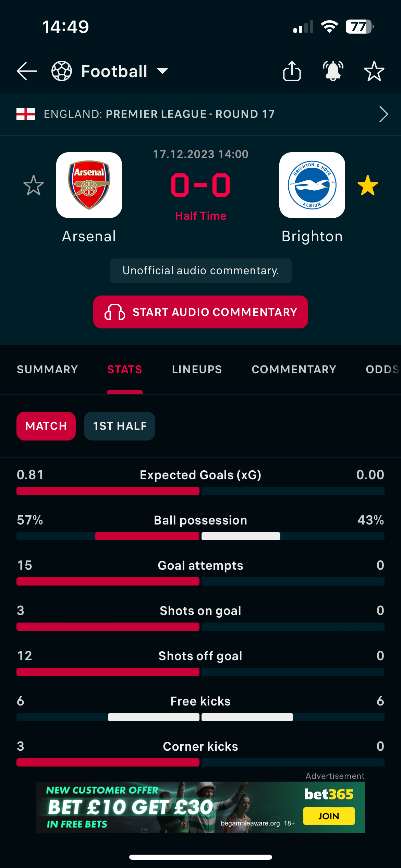The width and height of the screenshot is (401, 868).
Task: Expand the Football sport dropdown arrow
Action: pyautogui.click(x=162, y=71)
